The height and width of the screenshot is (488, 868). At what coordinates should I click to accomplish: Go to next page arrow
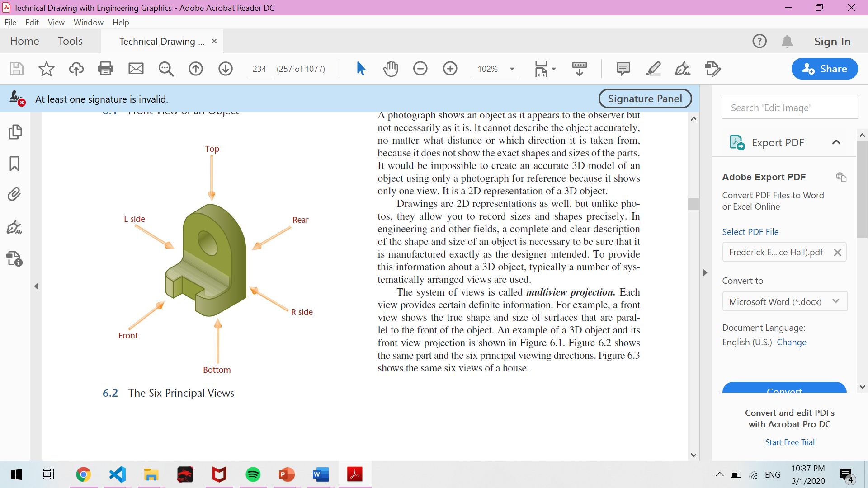tap(225, 69)
